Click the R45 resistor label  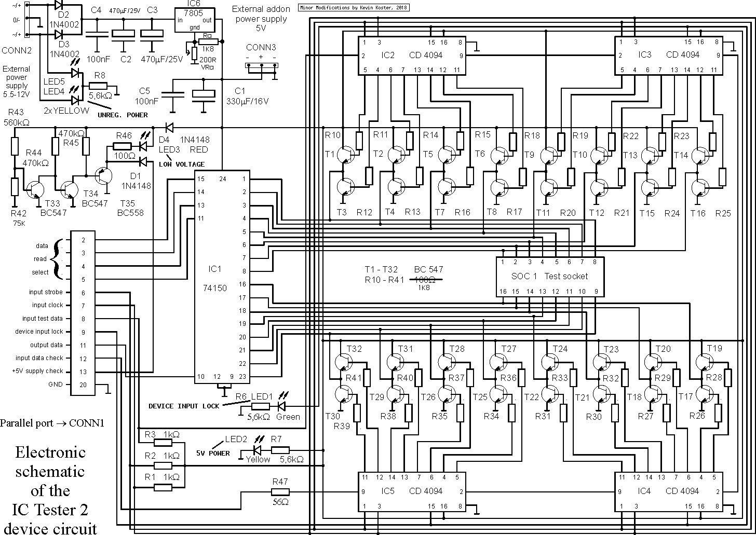click(70, 142)
